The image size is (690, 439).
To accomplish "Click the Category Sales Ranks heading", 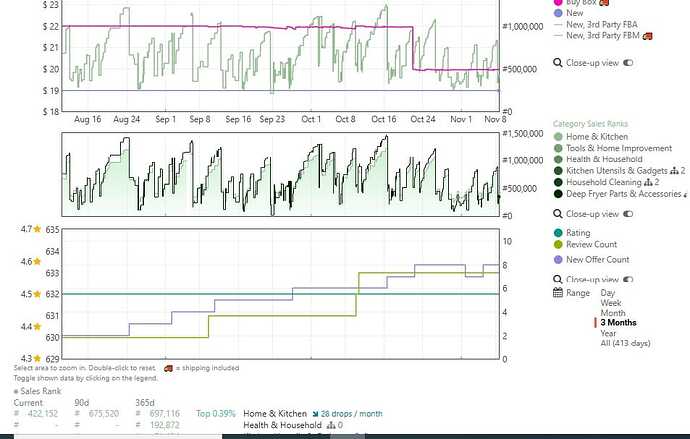I will [590, 124].
